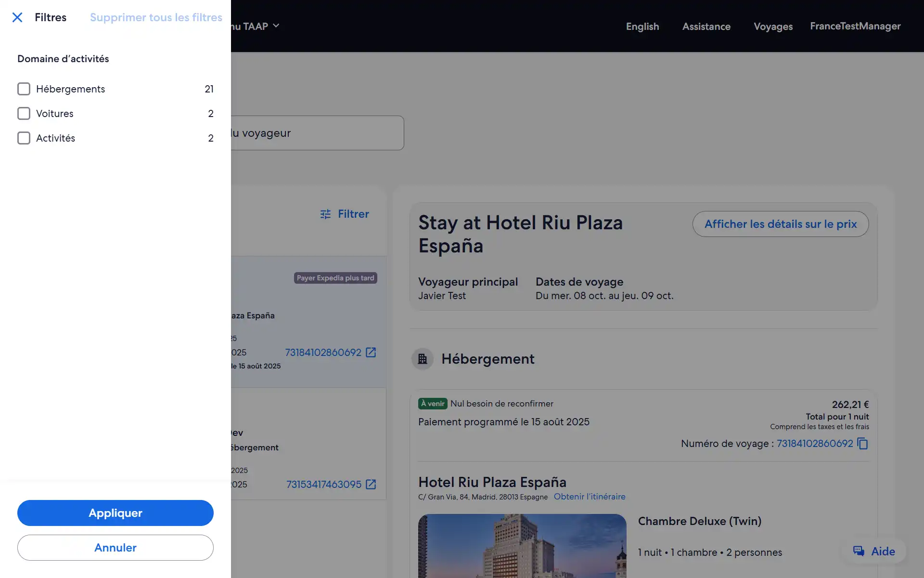This screenshot has height=578, width=924.
Task: Click Afficher les détails sur le prix
Action: point(780,224)
